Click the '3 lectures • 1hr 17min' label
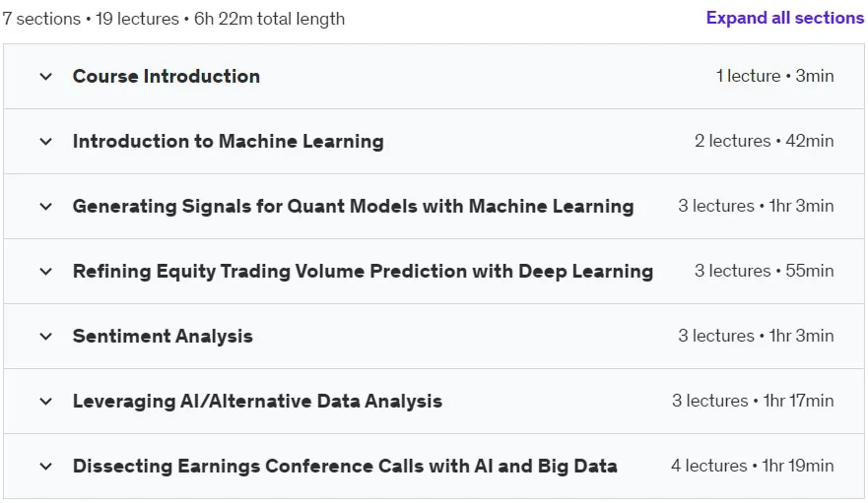 coord(753,401)
